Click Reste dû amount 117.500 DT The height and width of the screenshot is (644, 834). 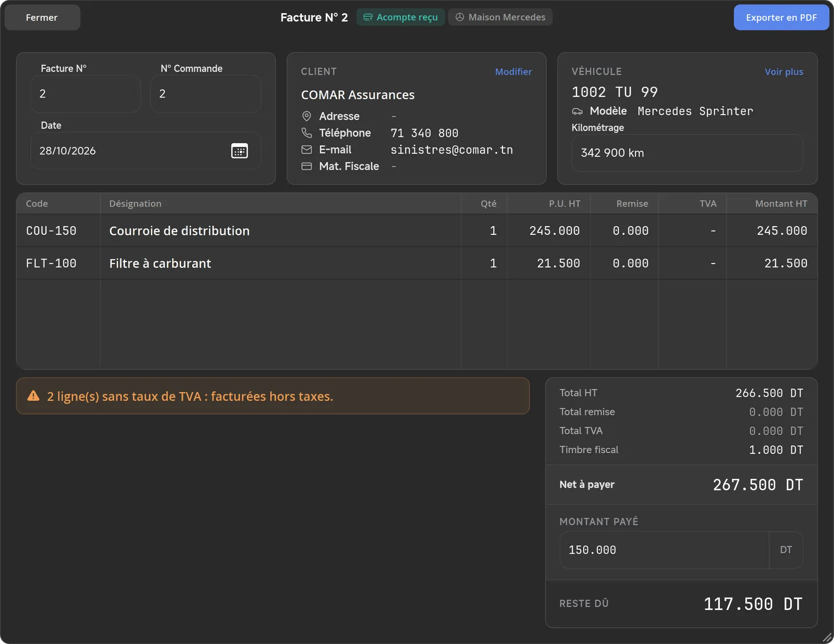[x=753, y=604]
